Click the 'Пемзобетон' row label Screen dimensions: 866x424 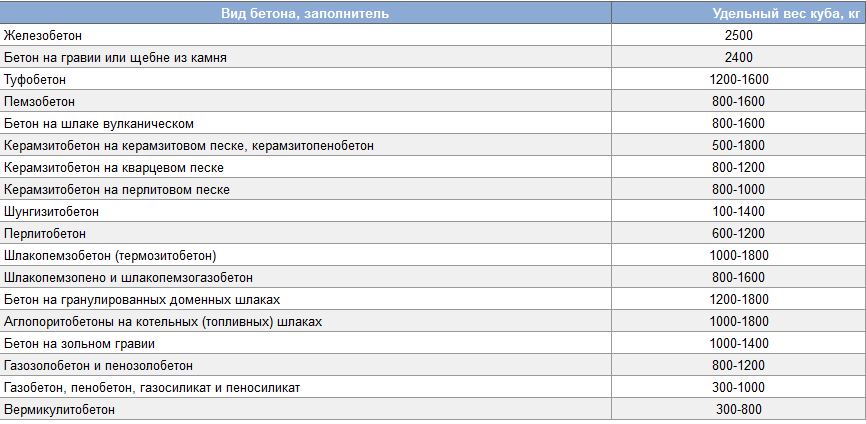(x=39, y=101)
